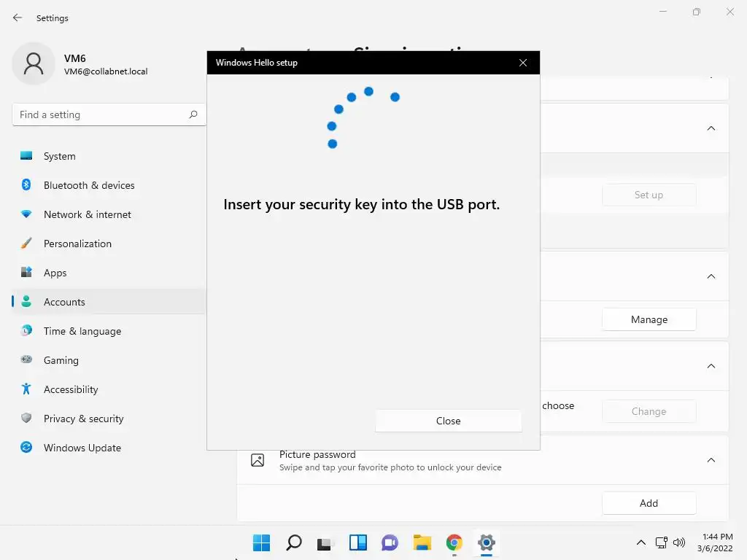Click the Accessibility figure icon
The image size is (747, 560).
coord(26,389)
